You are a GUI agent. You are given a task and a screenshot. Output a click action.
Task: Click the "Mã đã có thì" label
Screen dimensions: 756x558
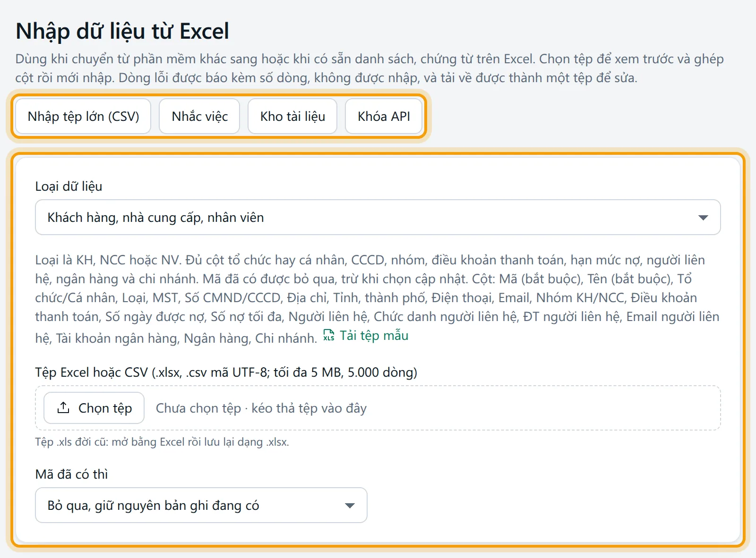click(72, 474)
